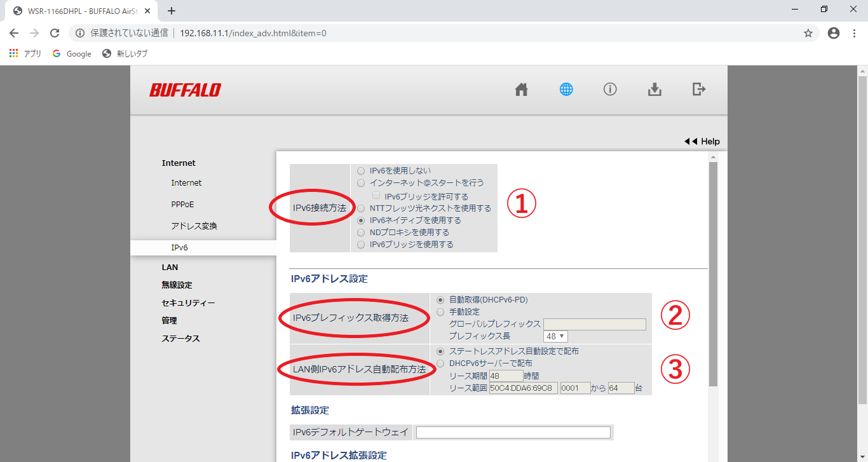Click the firmware download icon
The height and width of the screenshot is (462, 868).
(x=654, y=90)
